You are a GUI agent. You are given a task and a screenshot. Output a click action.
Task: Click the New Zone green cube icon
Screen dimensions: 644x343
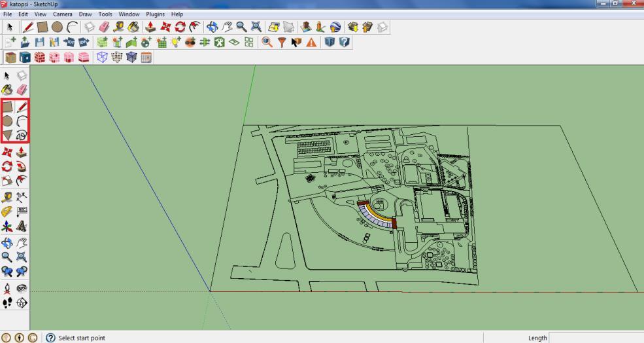pyautogui.click(x=102, y=42)
